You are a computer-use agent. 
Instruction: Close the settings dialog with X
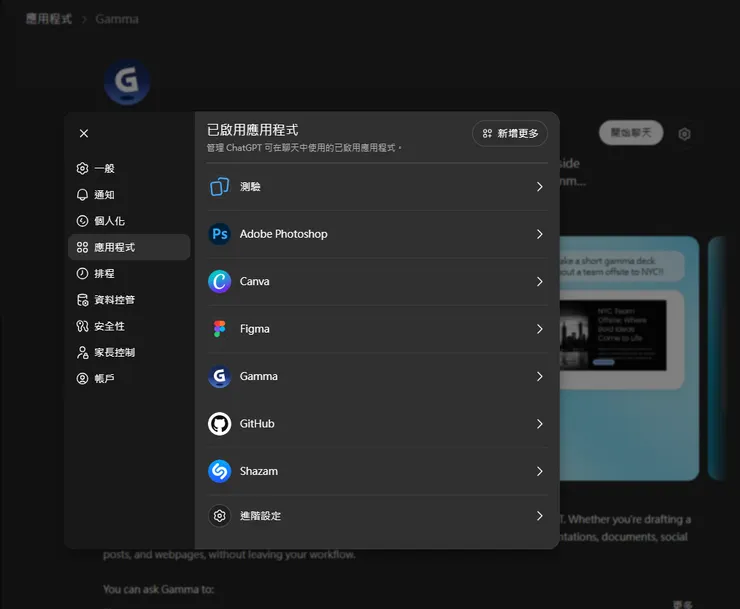coord(84,134)
